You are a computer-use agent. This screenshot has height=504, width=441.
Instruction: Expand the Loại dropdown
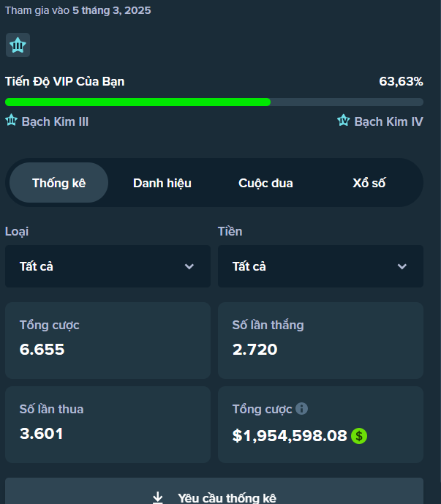108,266
